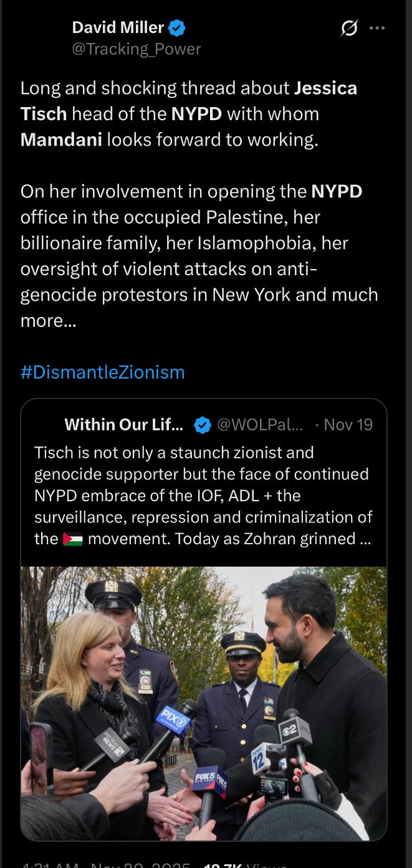This screenshot has height=868, width=412.
Task: Click the Nov 19 quoted post date
Action: (x=348, y=425)
